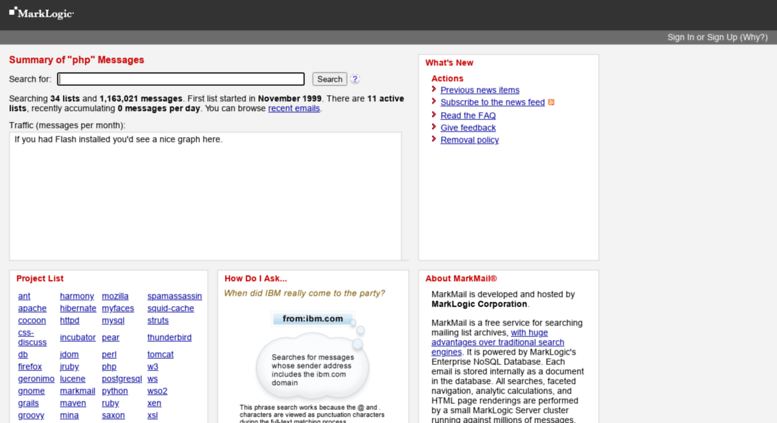Open the mina project link
777x423 pixels.
(69, 415)
